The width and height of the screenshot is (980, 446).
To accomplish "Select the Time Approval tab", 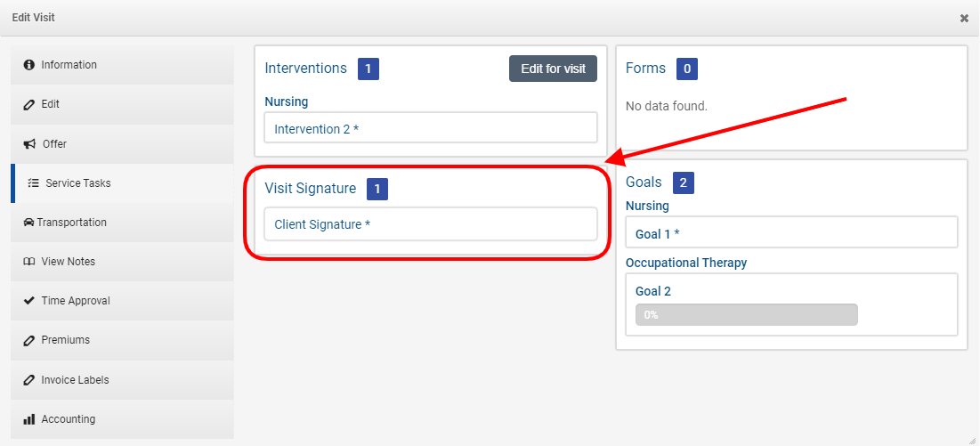I will [x=122, y=301].
